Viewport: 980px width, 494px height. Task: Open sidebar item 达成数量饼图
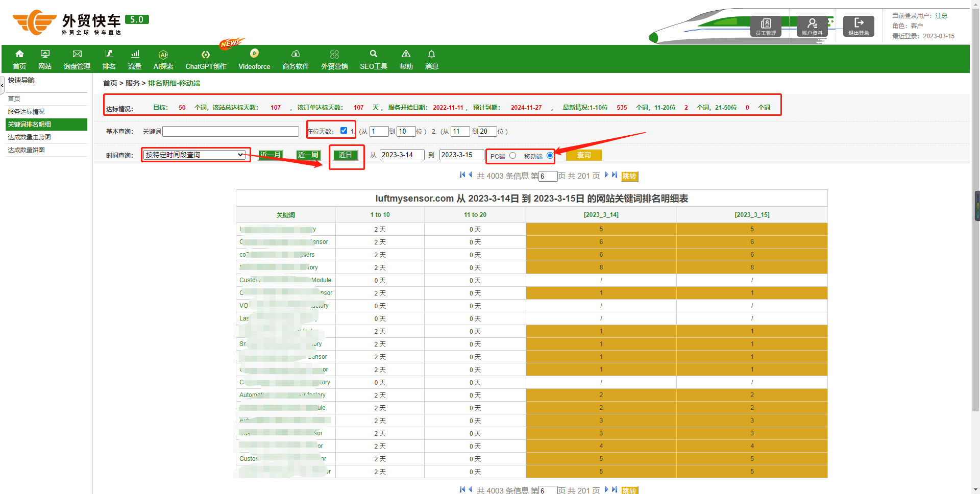point(27,150)
